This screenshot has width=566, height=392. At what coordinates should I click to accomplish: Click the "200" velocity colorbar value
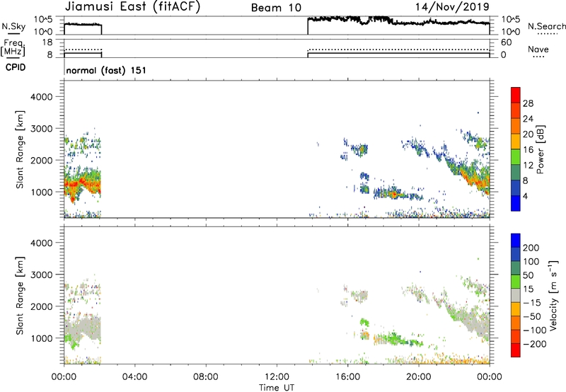point(531,248)
